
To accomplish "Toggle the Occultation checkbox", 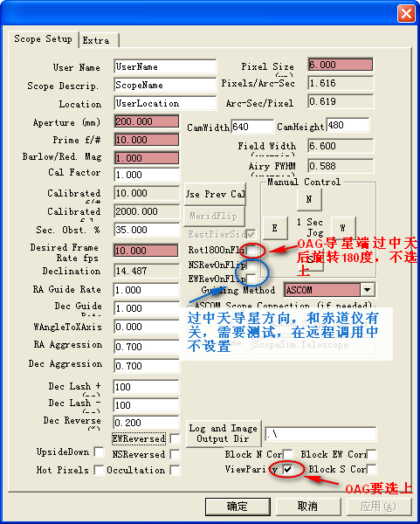I will 175,470.
